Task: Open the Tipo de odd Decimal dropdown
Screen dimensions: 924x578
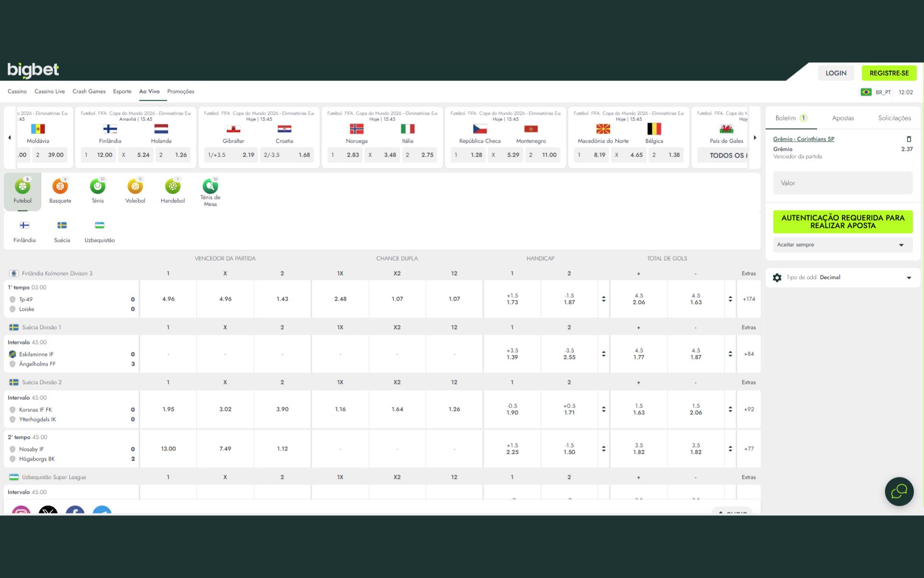Action: [x=842, y=277]
